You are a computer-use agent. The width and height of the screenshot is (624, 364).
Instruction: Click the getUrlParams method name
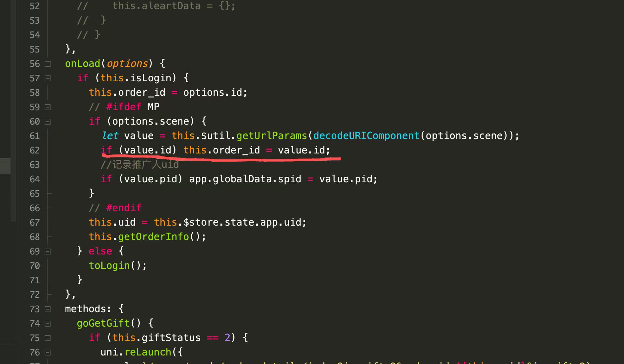pyautogui.click(x=271, y=136)
